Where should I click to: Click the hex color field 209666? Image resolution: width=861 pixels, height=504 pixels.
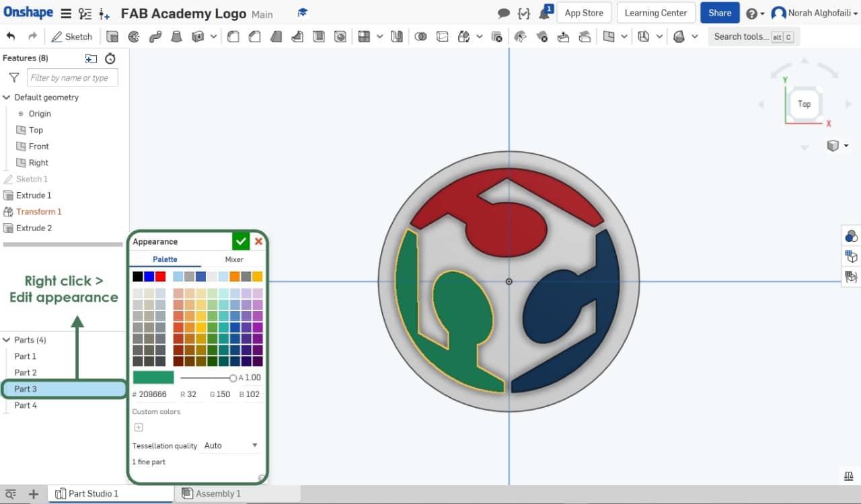[x=153, y=394]
